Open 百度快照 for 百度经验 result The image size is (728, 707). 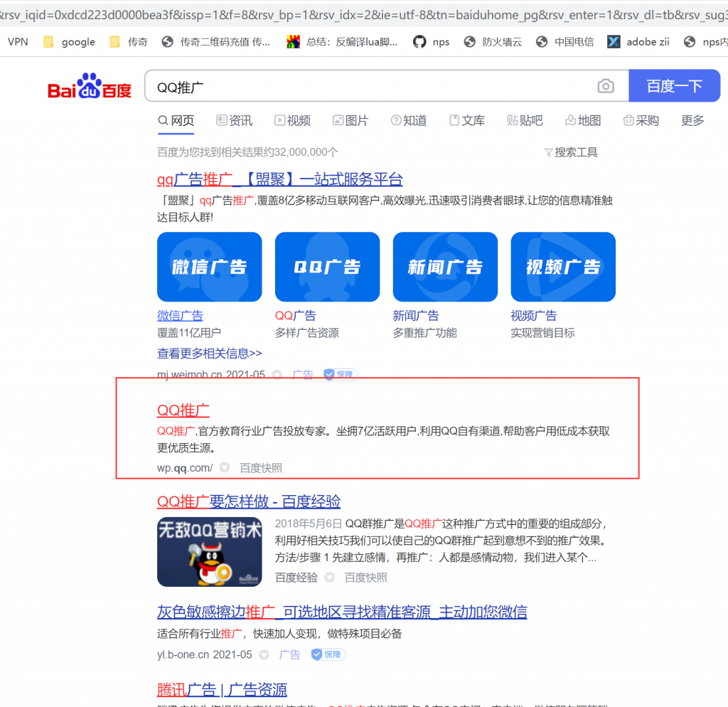[366, 578]
